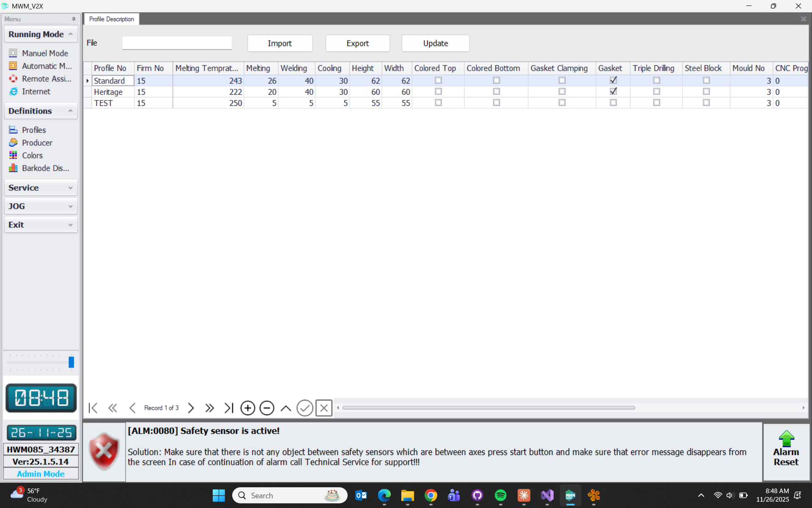Jump to the first record

(x=93, y=408)
